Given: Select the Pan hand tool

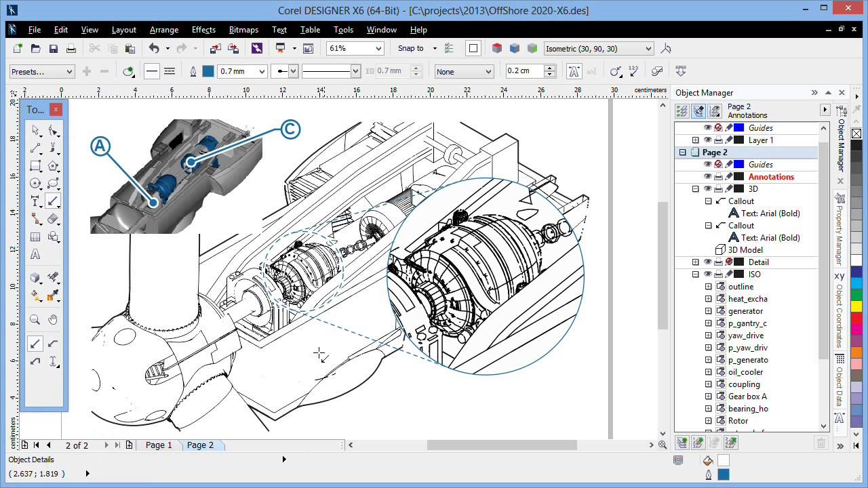Looking at the screenshot, I should (x=53, y=320).
